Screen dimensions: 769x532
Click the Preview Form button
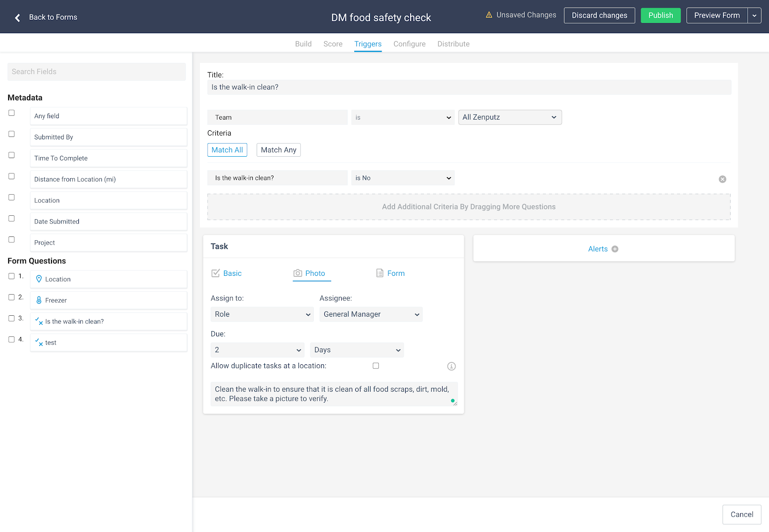[x=717, y=15]
